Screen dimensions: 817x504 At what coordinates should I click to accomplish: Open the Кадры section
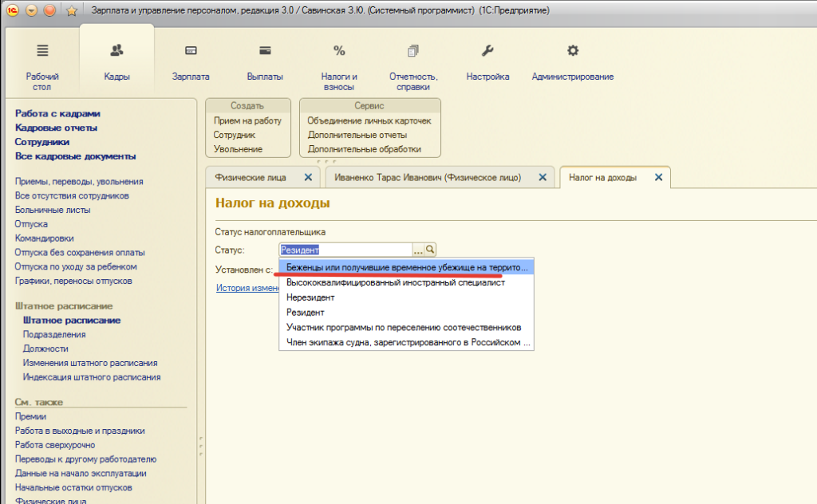click(x=116, y=62)
